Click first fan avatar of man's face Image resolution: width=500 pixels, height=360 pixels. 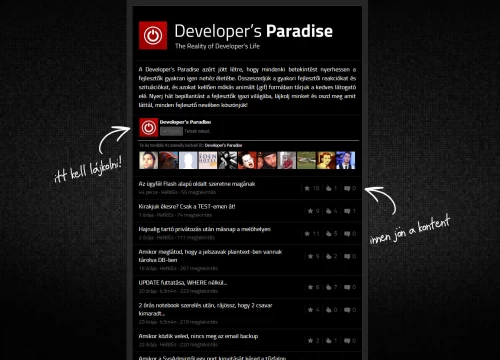click(148, 160)
